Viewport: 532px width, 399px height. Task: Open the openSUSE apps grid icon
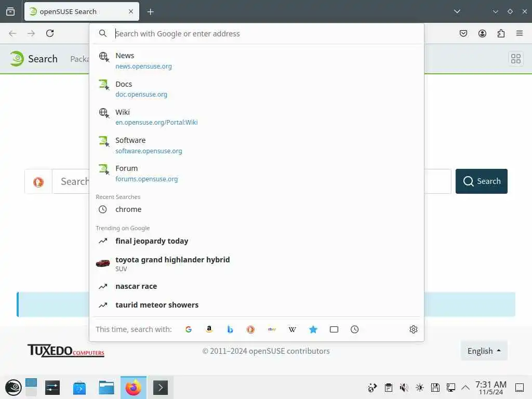(x=516, y=59)
